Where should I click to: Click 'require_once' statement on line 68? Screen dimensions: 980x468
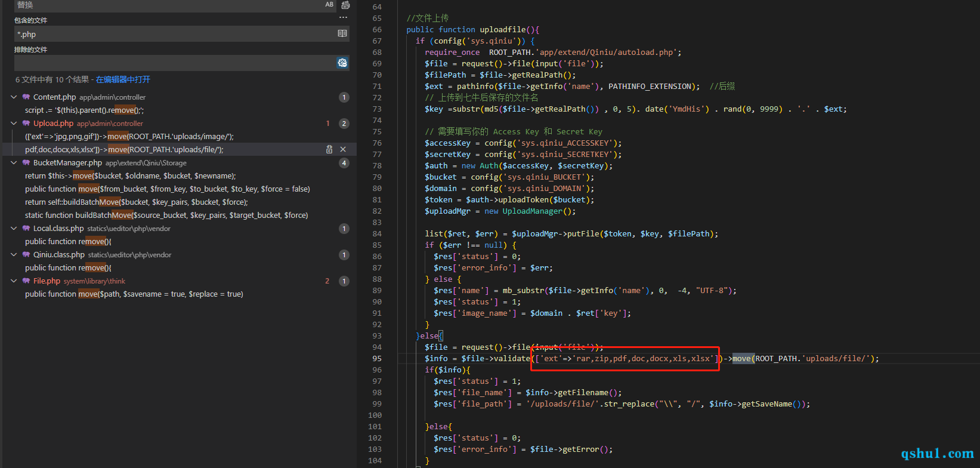452,53
